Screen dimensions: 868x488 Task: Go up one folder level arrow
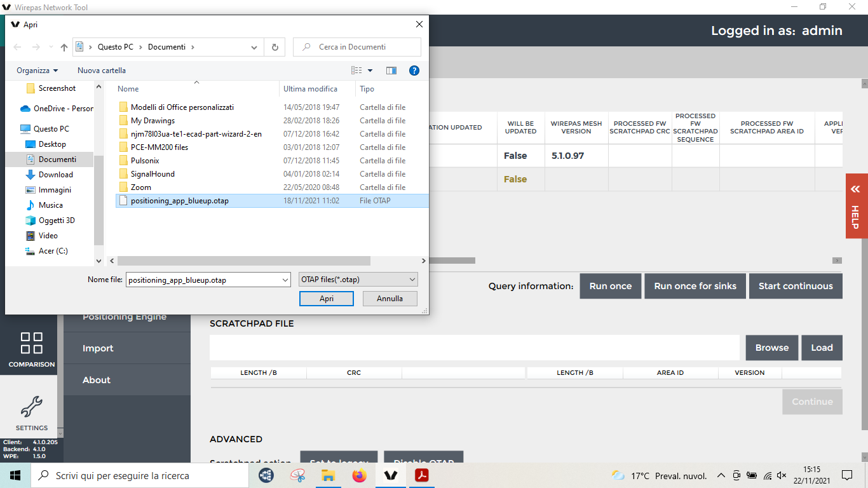tap(64, 47)
